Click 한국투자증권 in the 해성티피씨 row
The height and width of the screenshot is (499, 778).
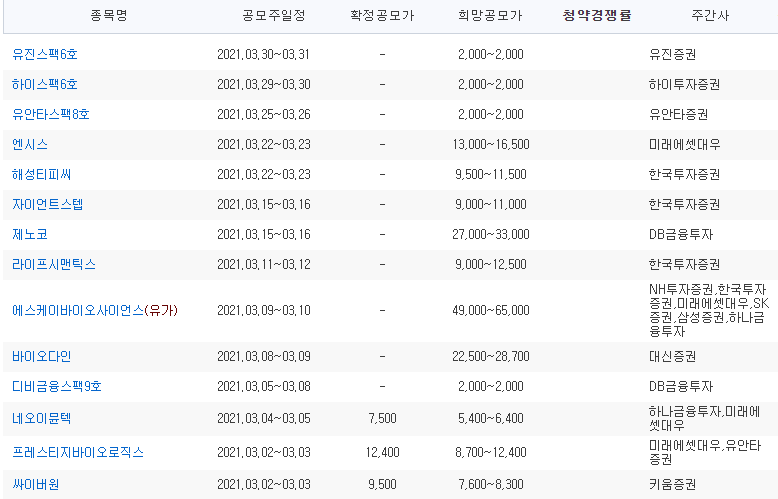(684, 174)
